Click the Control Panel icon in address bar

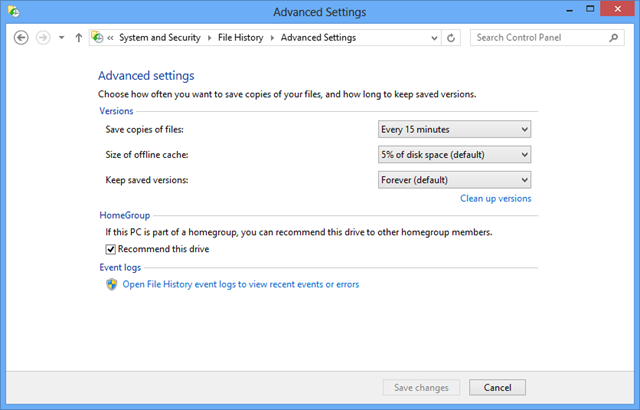pos(98,38)
